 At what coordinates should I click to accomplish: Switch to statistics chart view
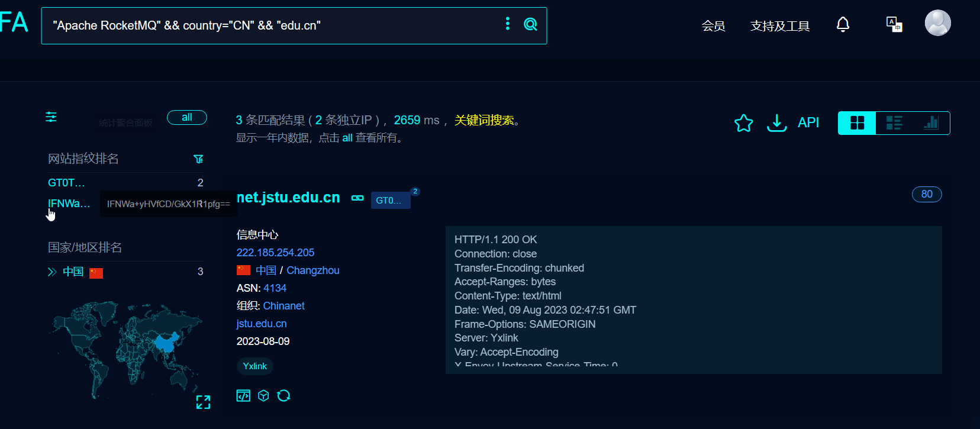[931, 123]
